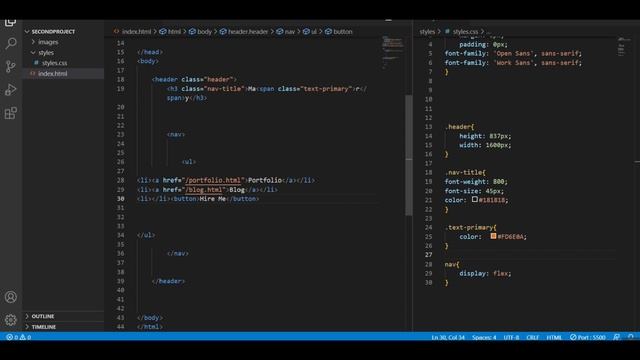Click Spaces: 4 indentation setting
This screenshot has width=640, height=360.
pos(484,337)
